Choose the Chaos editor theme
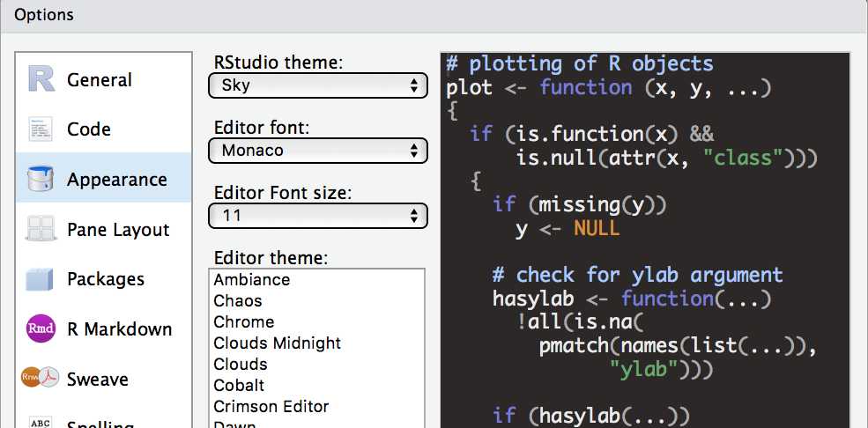 (238, 301)
